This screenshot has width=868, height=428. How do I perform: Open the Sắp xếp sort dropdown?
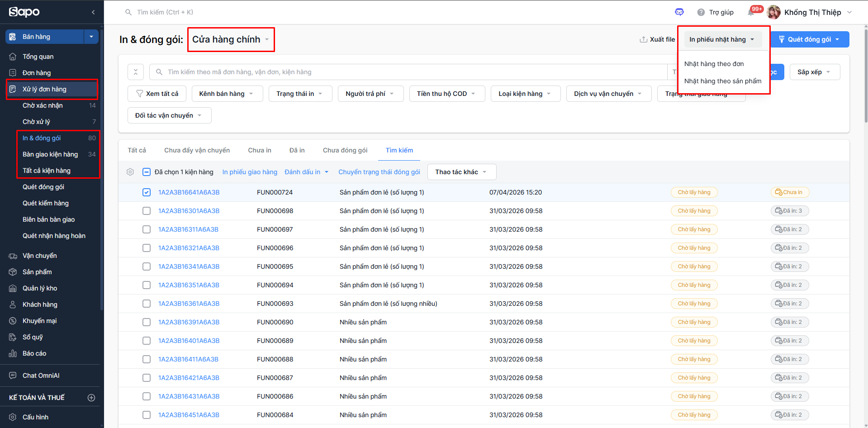[814, 72]
